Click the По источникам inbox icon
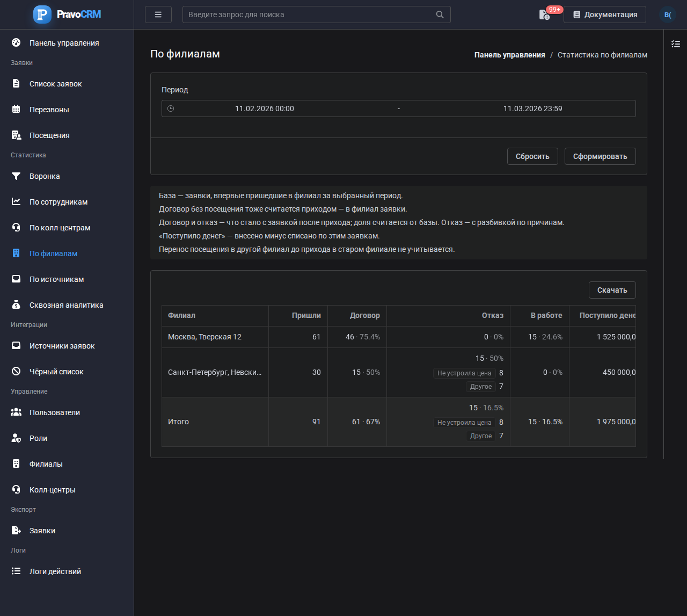Viewport: 687px width, 616px height. tap(16, 279)
